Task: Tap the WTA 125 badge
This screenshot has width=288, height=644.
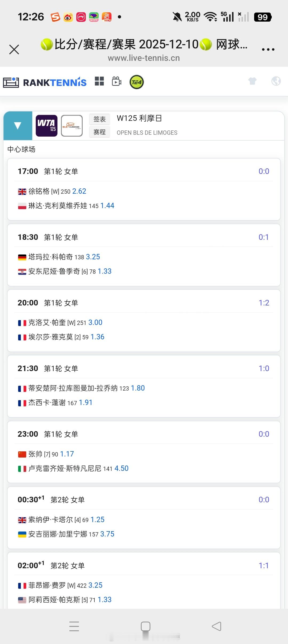Action: [46, 126]
